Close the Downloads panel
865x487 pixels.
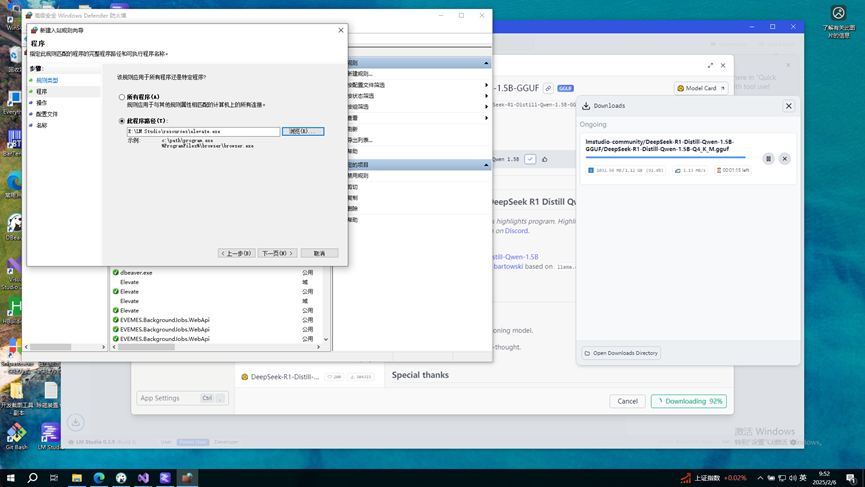pos(788,106)
